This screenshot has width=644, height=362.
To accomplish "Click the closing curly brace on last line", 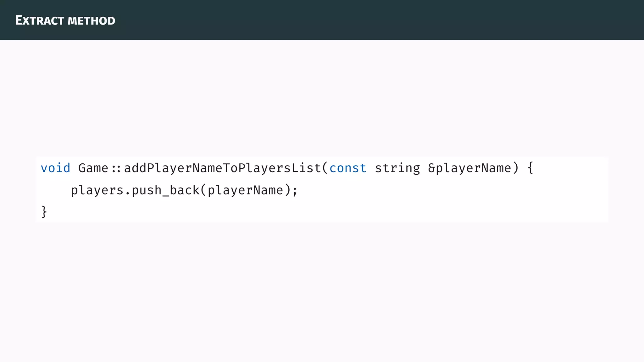I will tap(44, 211).
